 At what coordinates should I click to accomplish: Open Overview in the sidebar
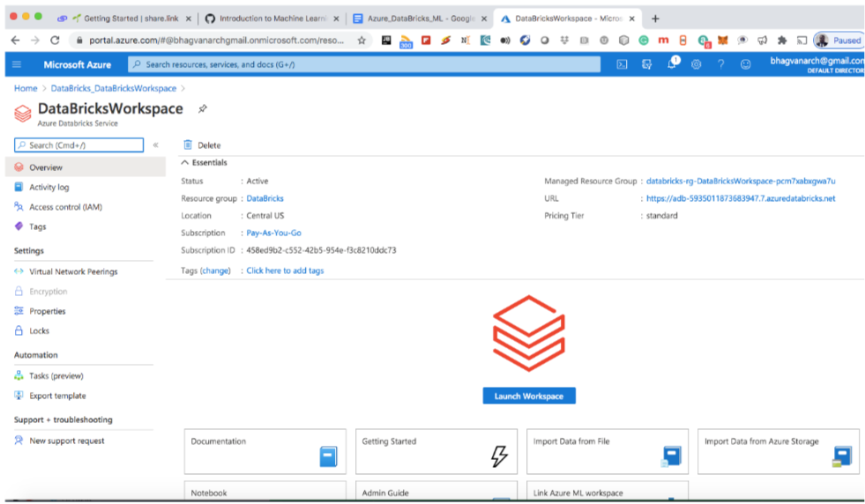[x=86, y=167]
